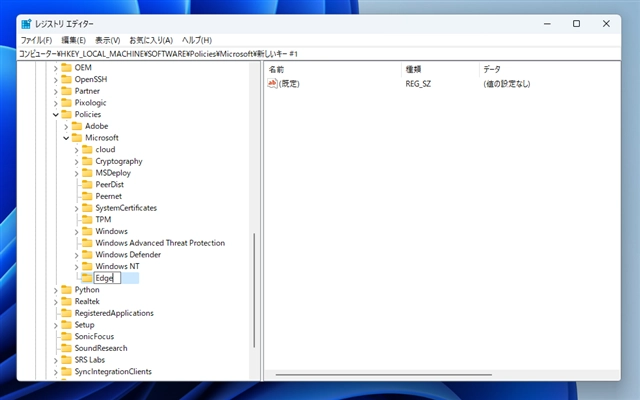The width and height of the screenshot is (640, 400).
Task: Click the Windows NT folder icon
Action: click(87, 266)
